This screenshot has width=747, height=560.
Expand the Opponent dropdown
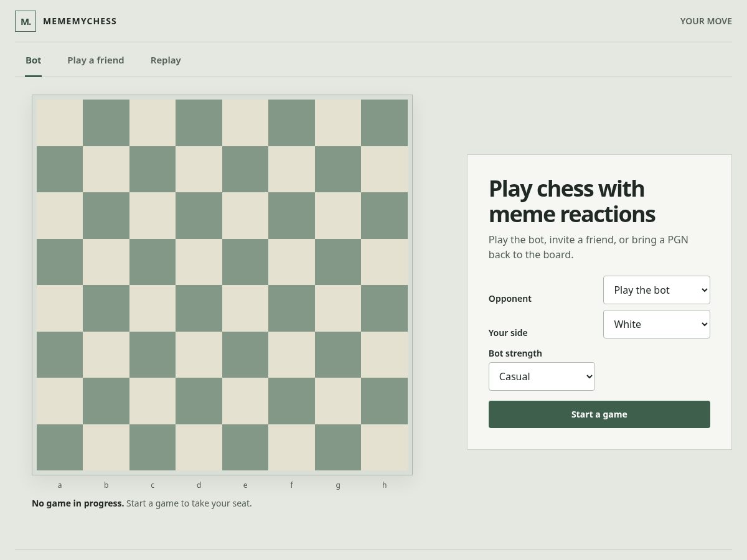[x=657, y=290]
